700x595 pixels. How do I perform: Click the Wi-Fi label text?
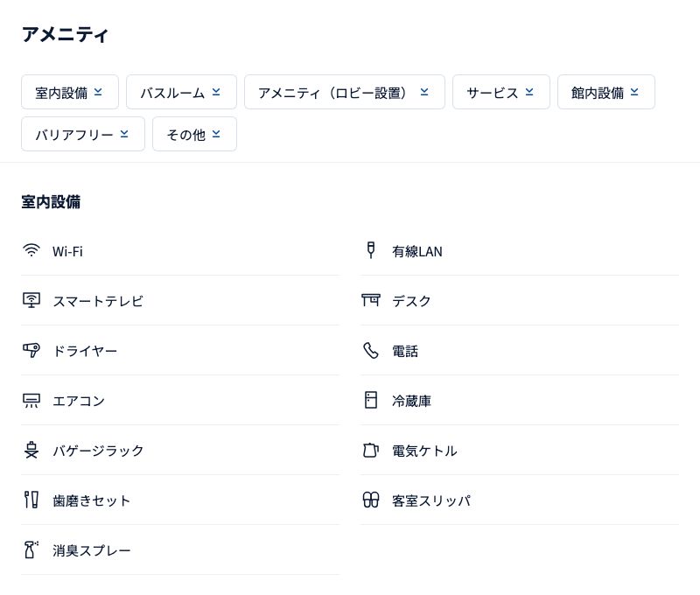coord(67,251)
